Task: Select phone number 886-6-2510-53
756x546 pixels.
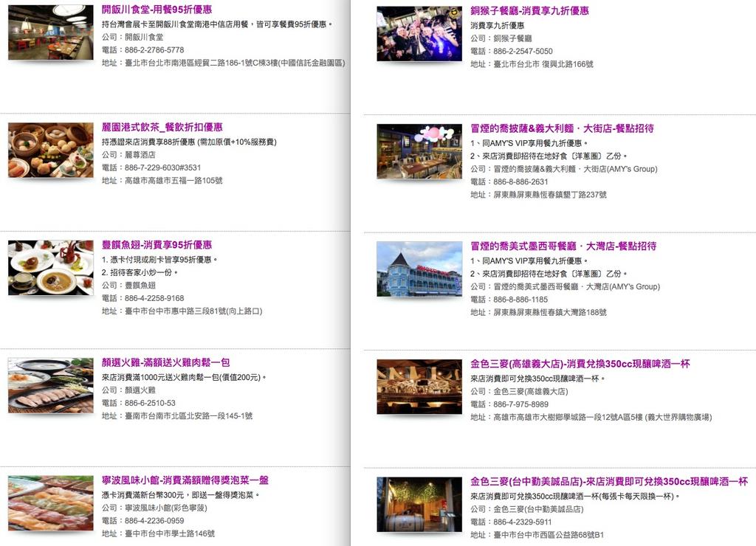Action: 150,402
